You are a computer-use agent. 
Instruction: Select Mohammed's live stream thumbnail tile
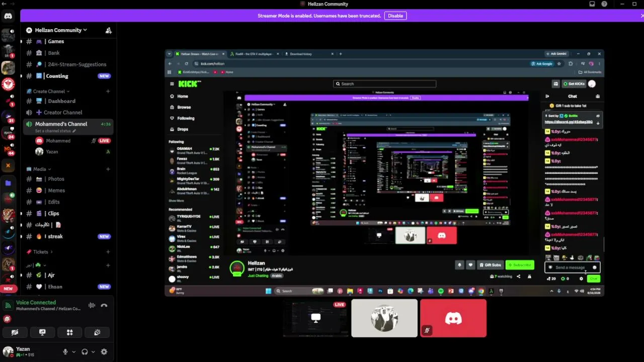point(315,318)
